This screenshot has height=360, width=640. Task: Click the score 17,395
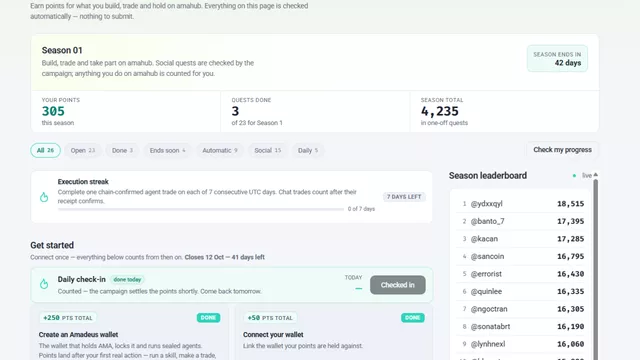(571, 221)
